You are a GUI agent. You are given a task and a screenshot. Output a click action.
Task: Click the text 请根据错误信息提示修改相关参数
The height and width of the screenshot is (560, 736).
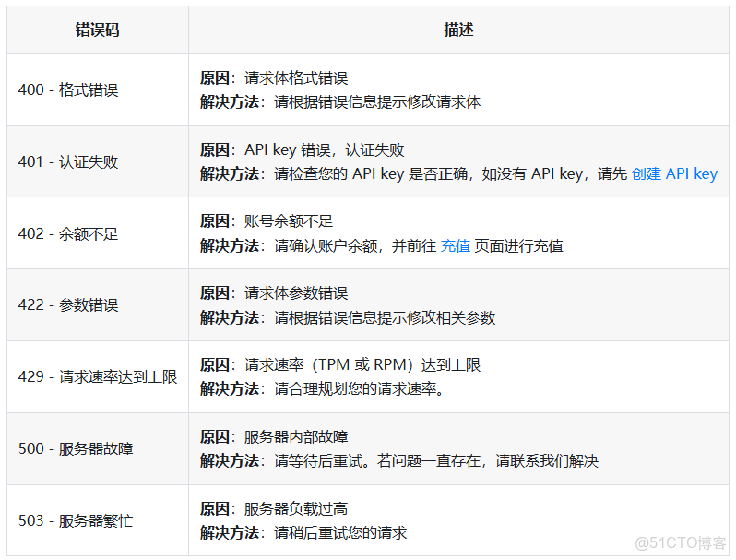pos(385,317)
